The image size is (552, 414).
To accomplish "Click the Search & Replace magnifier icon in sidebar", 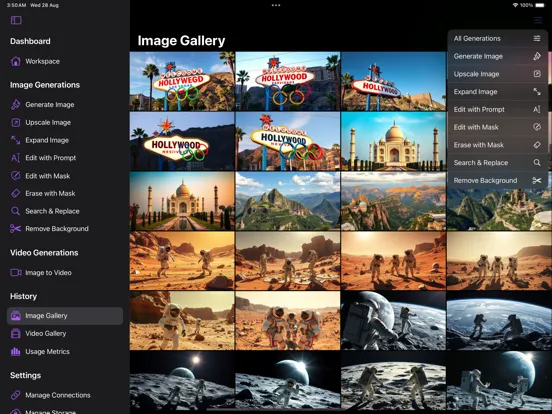I will (x=15, y=211).
